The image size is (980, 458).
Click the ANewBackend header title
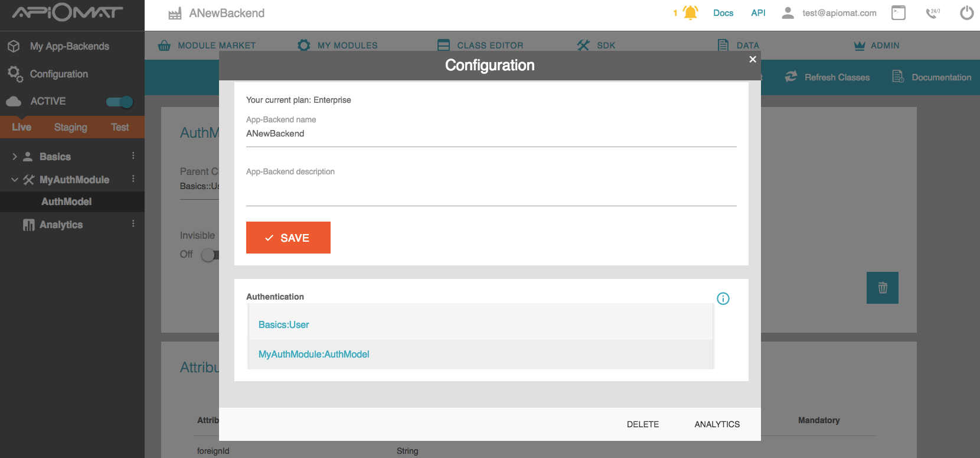point(227,13)
